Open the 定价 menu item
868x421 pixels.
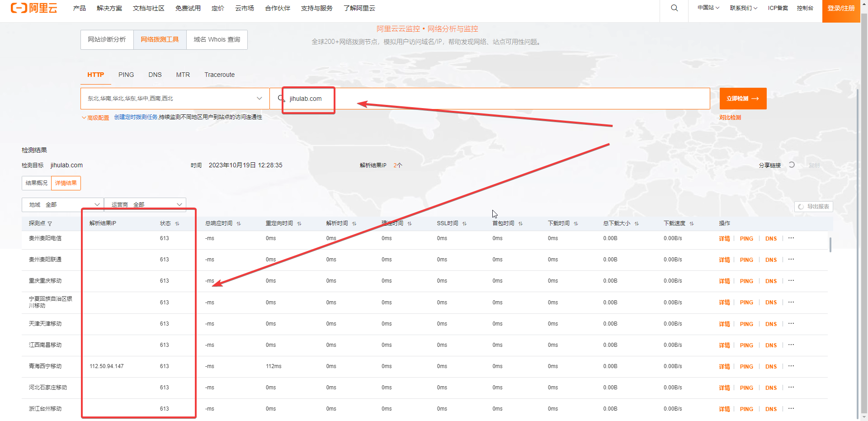point(218,8)
